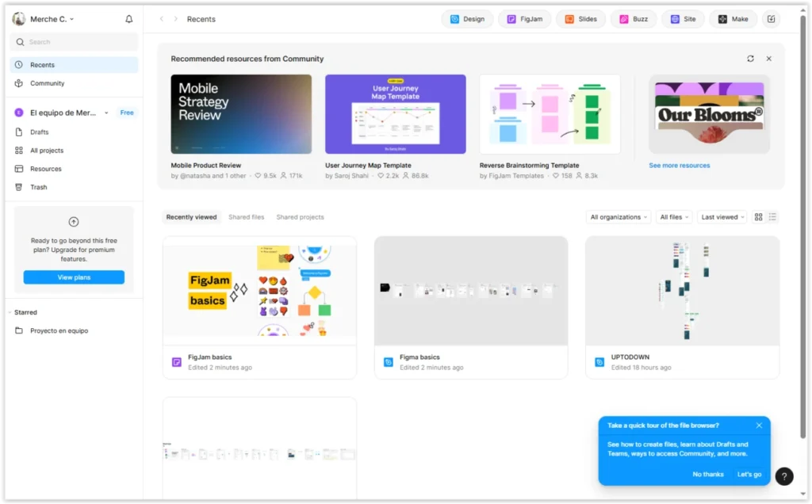Viewport: 812px width, 504px height.
Task: Switch to list view layout
Action: pos(772,216)
